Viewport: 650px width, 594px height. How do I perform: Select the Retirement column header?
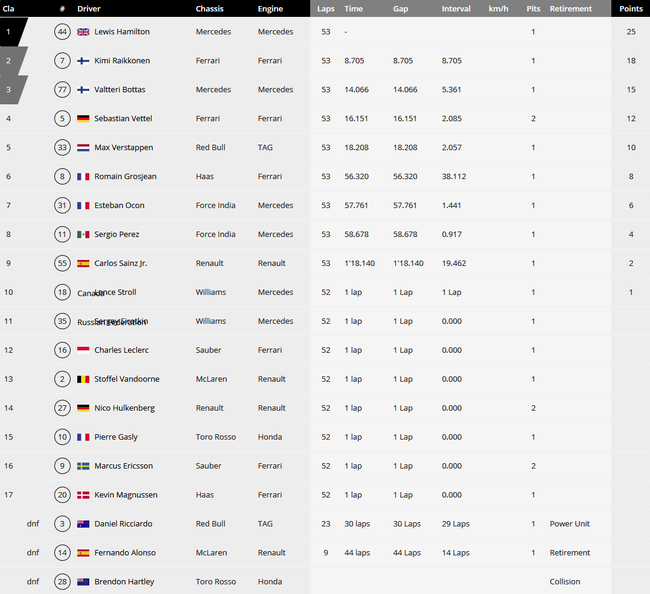point(570,8)
